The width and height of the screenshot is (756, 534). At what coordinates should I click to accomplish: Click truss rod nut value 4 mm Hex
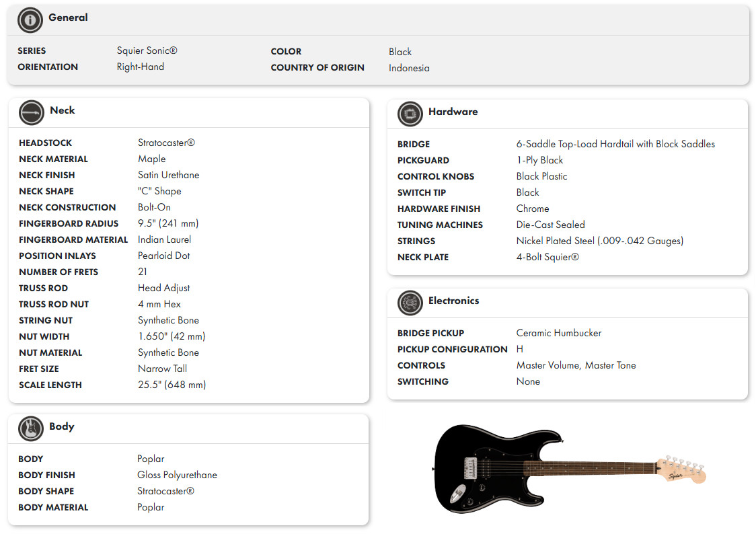(159, 304)
